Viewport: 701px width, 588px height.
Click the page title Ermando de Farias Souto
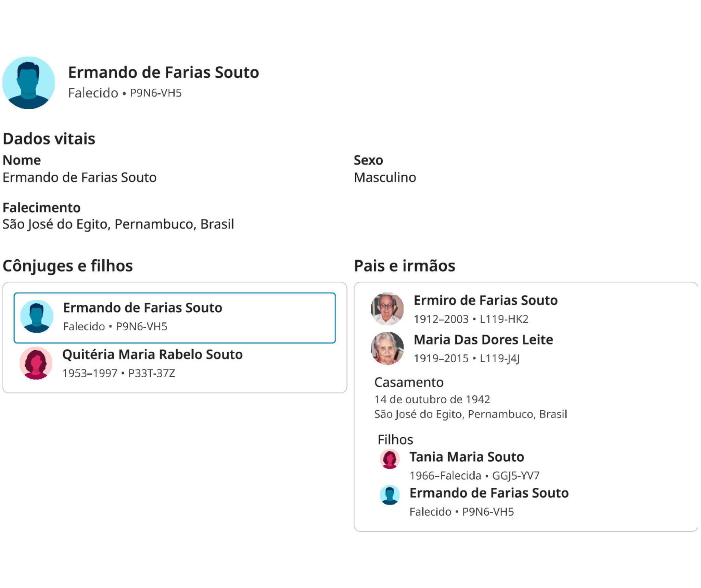pos(163,73)
